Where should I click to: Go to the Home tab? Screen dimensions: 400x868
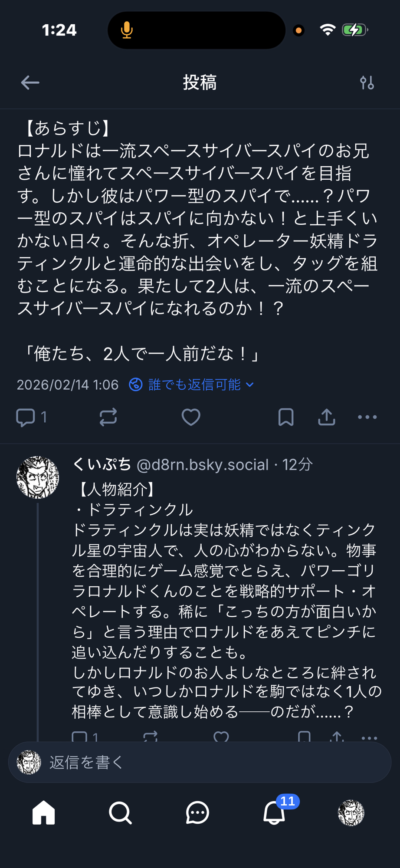coord(44,812)
